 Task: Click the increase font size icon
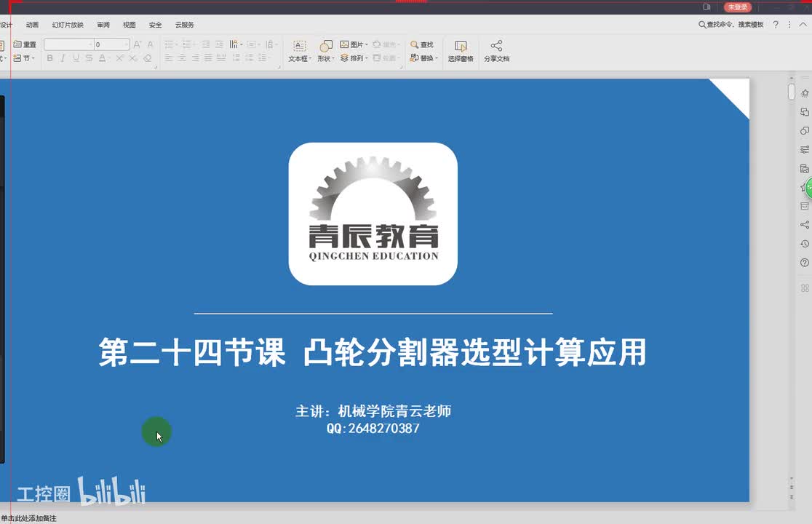point(138,44)
